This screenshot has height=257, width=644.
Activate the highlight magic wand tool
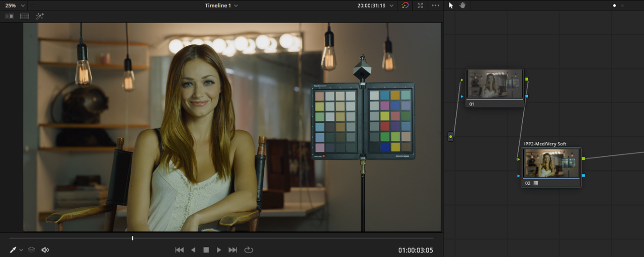pos(40,16)
